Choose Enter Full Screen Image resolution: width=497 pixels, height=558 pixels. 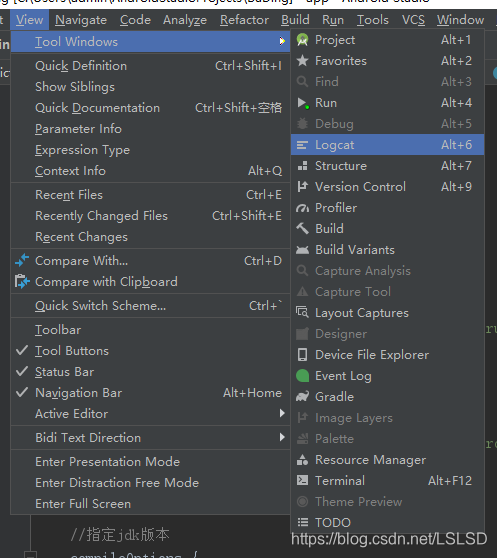[151, 504]
